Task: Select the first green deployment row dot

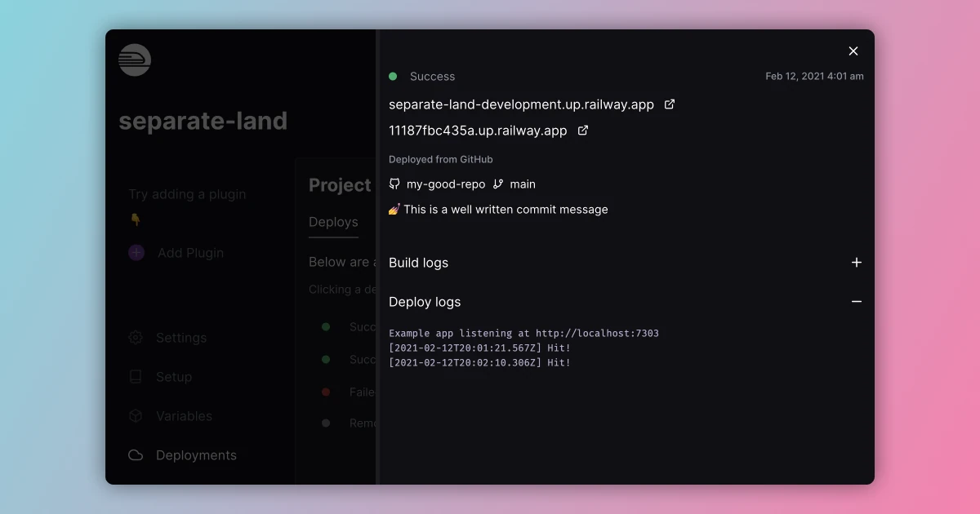Action: [x=326, y=326]
